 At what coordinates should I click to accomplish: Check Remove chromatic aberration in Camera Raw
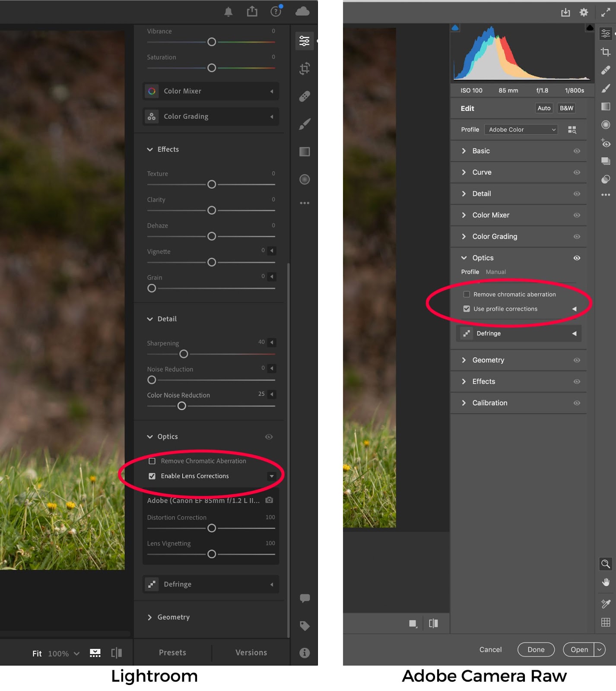(x=467, y=295)
